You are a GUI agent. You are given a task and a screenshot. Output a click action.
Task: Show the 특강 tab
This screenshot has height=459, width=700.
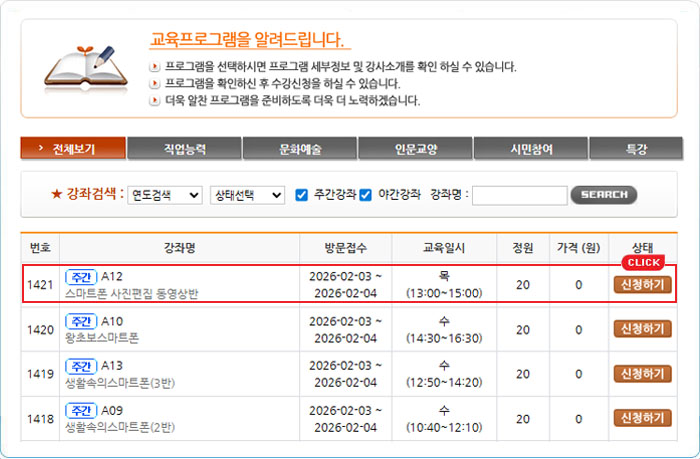coord(636,149)
